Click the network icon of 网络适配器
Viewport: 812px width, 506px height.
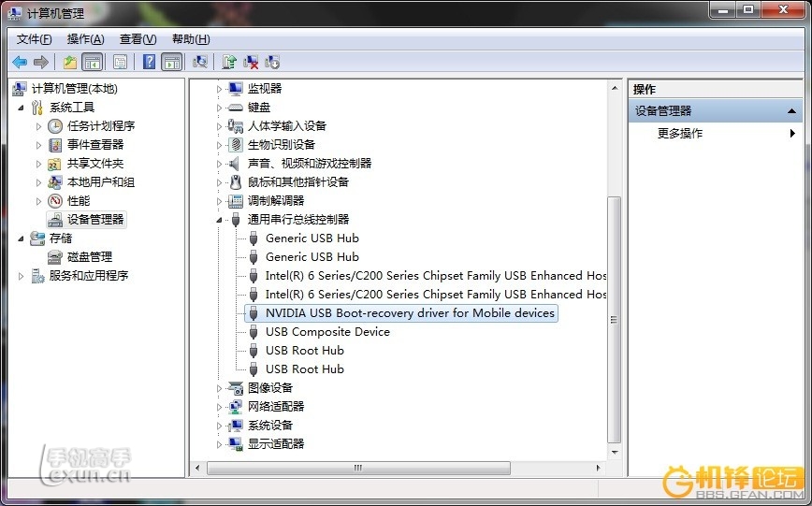[x=236, y=407]
